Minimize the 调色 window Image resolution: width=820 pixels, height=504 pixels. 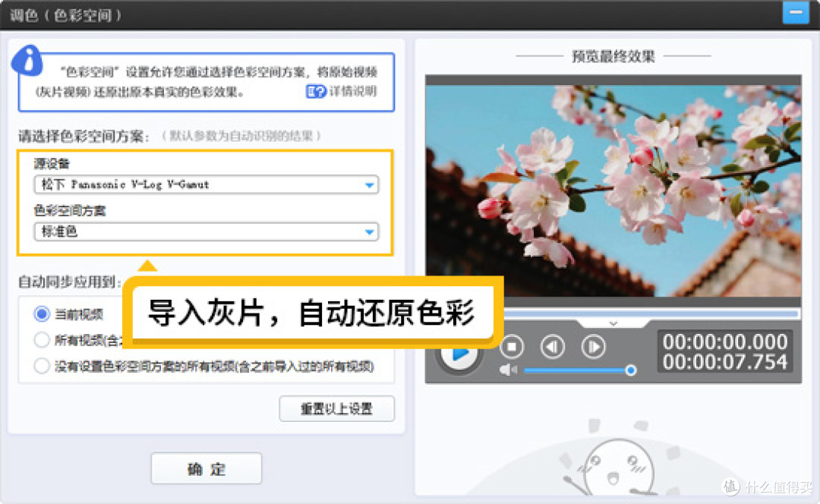[x=796, y=13]
